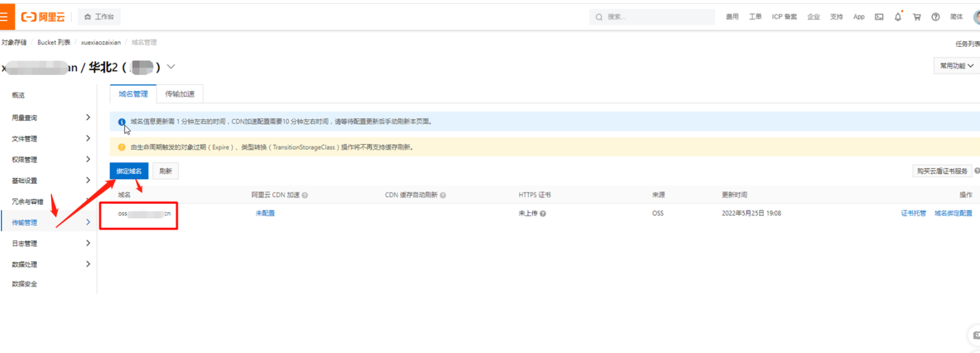Click the help icon next to 未上传
The height and width of the screenshot is (353, 980).
point(543,214)
